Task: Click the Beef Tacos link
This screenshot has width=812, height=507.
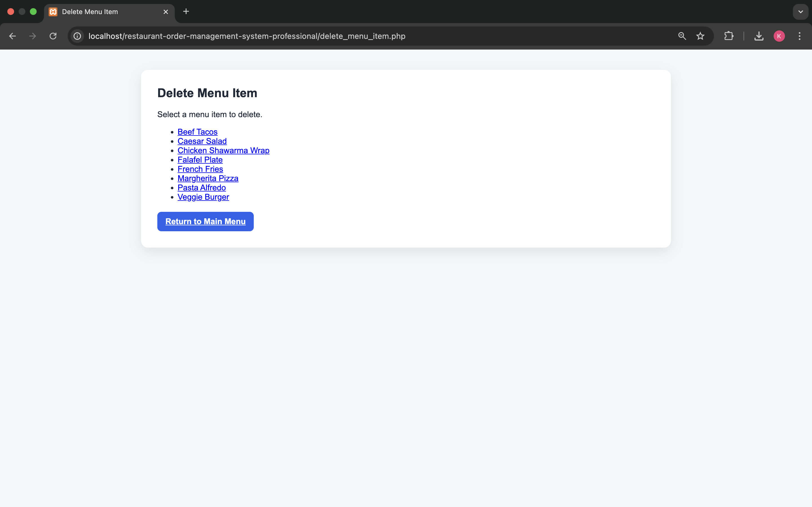Action: (x=197, y=132)
